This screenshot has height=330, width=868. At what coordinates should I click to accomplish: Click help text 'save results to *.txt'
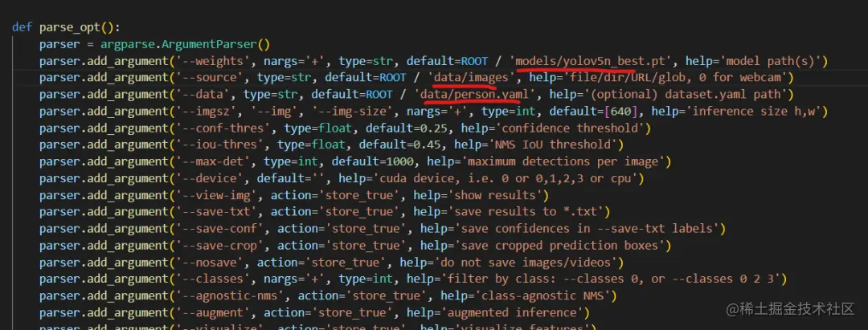point(524,212)
